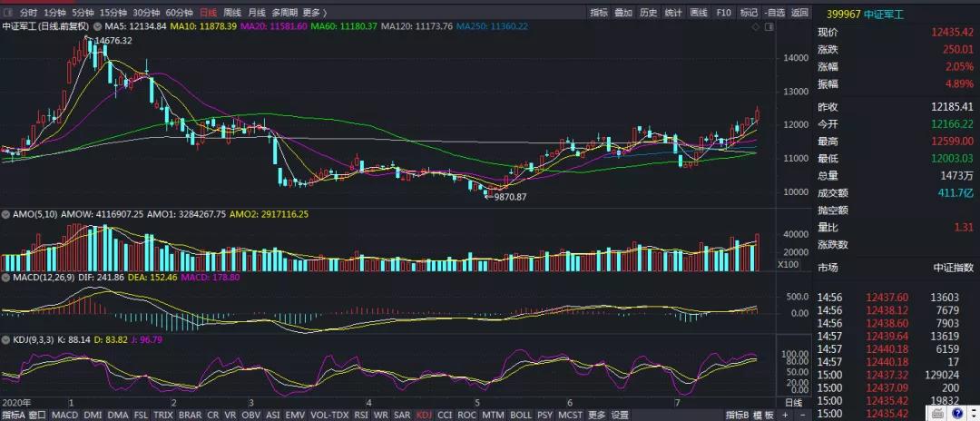
Task: Select the 30分钟 period
Action: click(145, 13)
